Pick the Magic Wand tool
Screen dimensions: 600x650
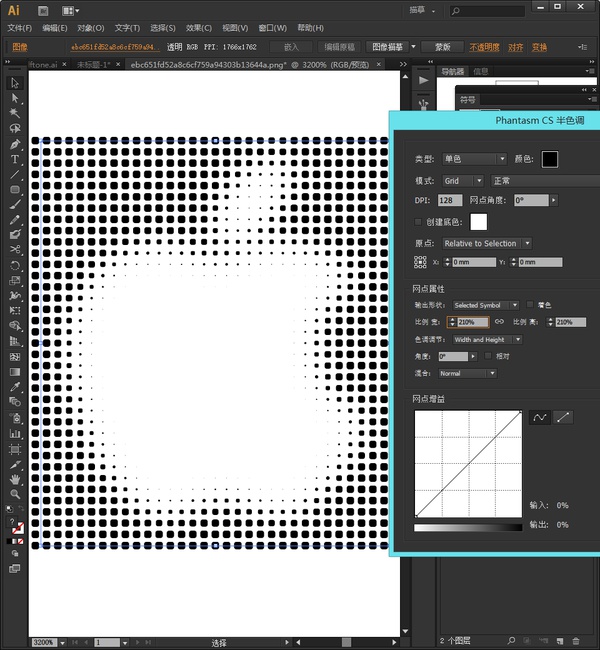pyautogui.click(x=15, y=113)
